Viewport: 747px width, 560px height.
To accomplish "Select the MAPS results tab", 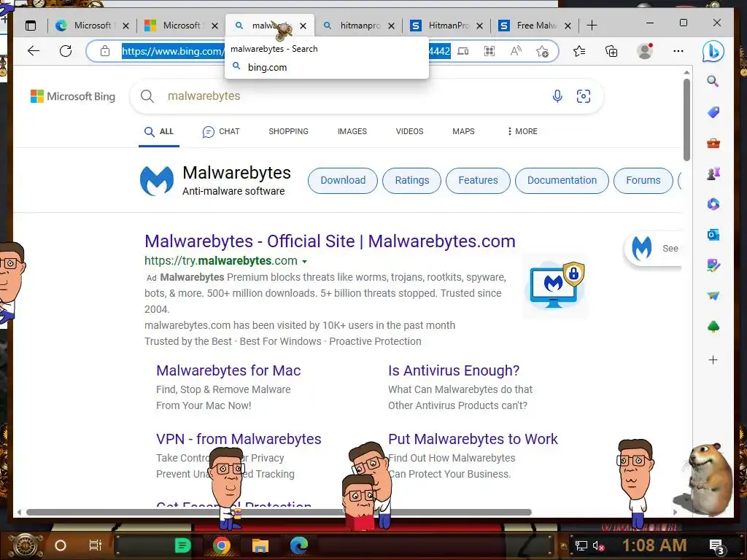I will click(x=463, y=131).
